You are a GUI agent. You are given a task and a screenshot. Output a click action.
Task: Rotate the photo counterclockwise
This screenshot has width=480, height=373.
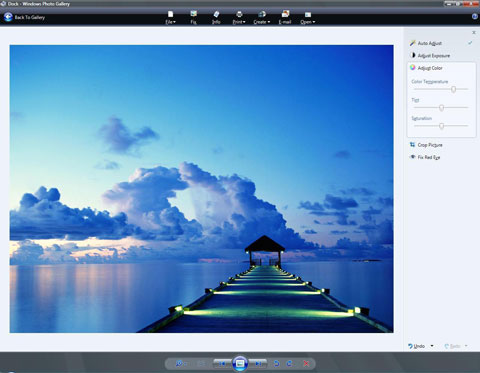pyautogui.click(x=276, y=363)
